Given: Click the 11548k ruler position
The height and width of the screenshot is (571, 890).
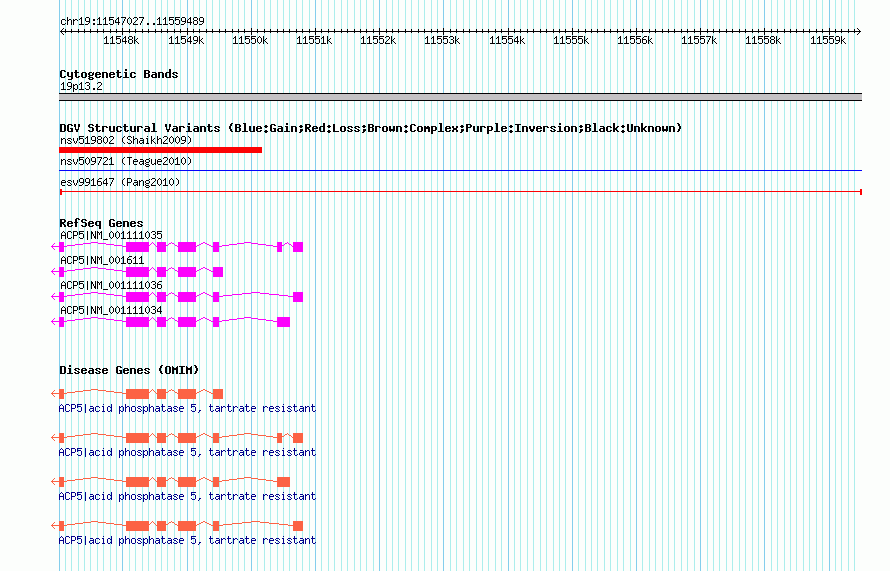Looking at the screenshot, I should pyautogui.click(x=121, y=40).
